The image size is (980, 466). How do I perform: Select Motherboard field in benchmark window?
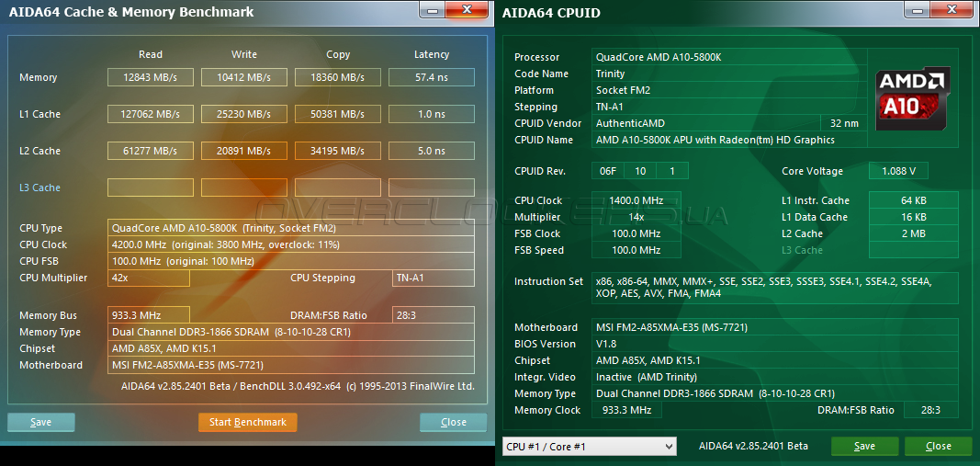click(x=290, y=365)
